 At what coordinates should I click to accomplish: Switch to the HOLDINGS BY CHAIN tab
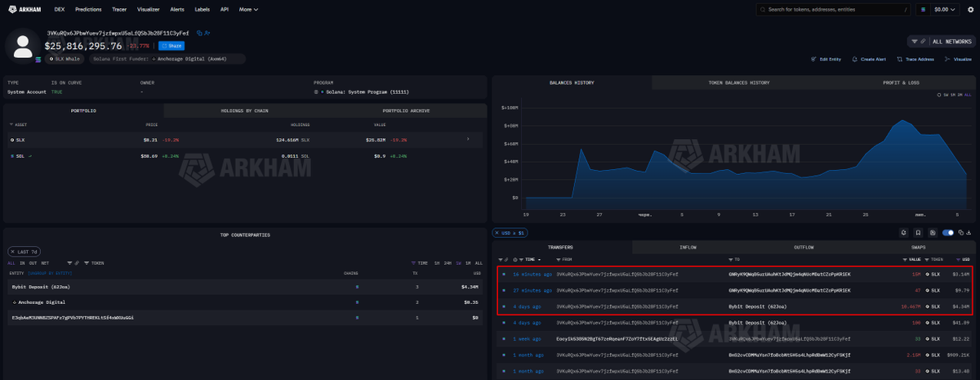[x=244, y=110]
